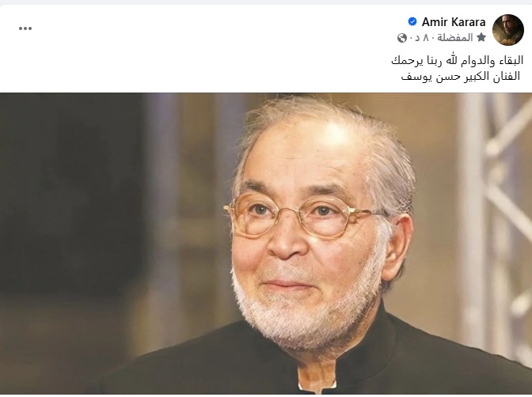Open Amir Karara's round profile picture

coord(508,30)
